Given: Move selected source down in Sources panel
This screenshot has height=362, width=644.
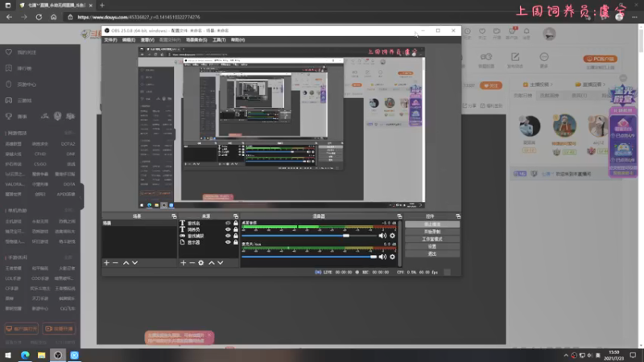Looking at the screenshot, I should pyautogui.click(x=221, y=263).
